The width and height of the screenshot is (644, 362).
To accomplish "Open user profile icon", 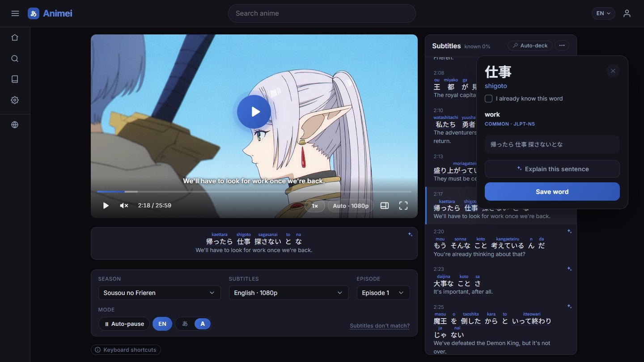I will click(627, 13).
